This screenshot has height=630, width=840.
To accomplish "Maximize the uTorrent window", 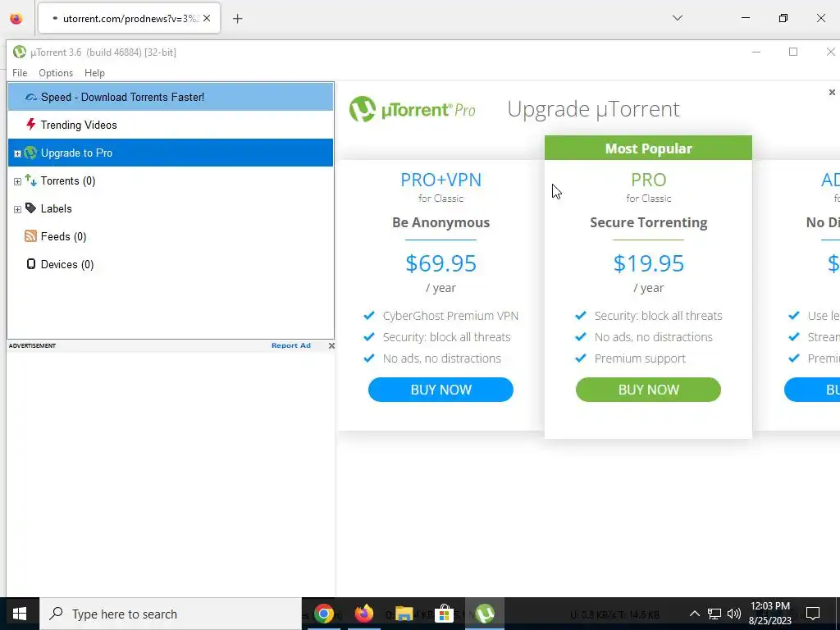I will pyautogui.click(x=793, y=52).
